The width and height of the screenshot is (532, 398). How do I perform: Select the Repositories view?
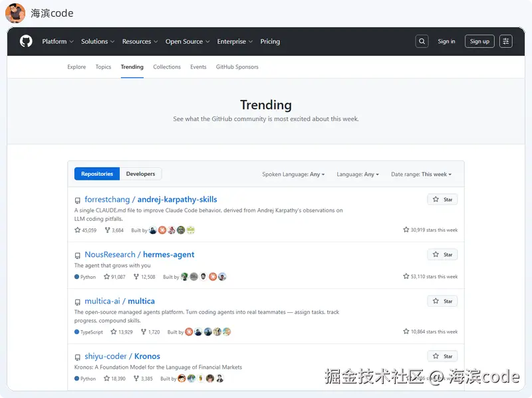click(96, 174)
